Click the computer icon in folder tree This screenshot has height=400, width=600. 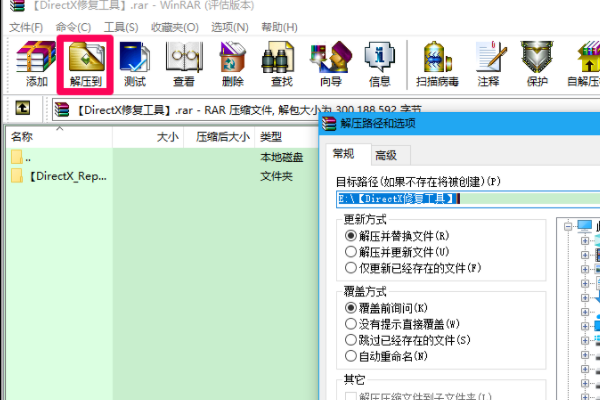[584, 226]
